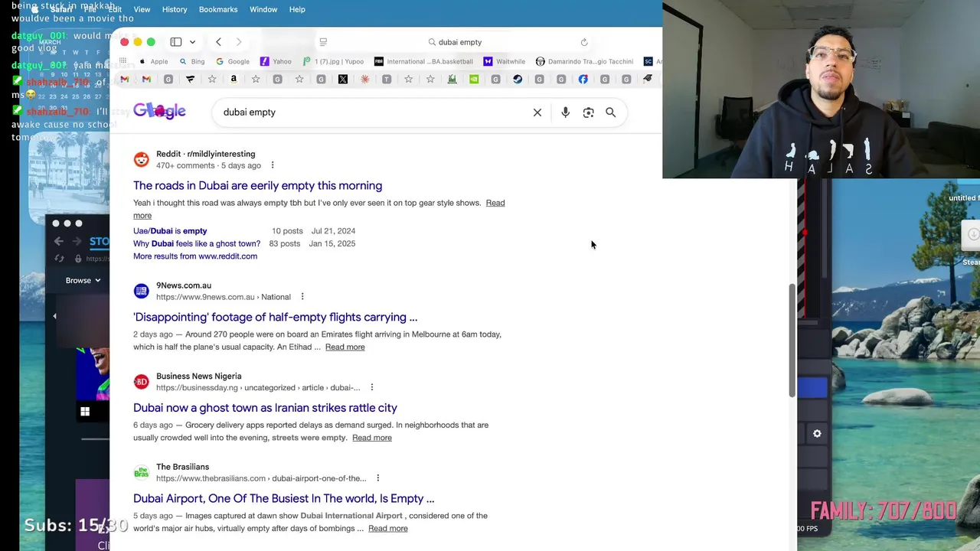Image resolution: width=980 pixels, height=551 pixels.
Task: Open the View menu
Action: pyautogui.click(x=142, y=9)
